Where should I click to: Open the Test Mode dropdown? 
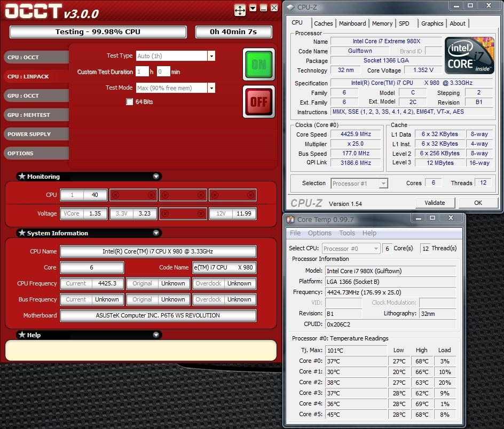(x=211, y=88)
